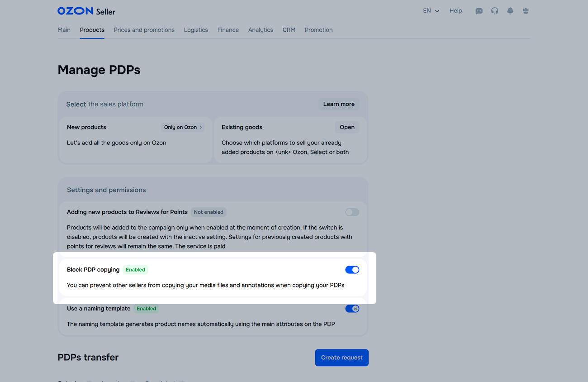Go to the Main tab
Viewport: 588px width, 382px height.
pos(64,30)
